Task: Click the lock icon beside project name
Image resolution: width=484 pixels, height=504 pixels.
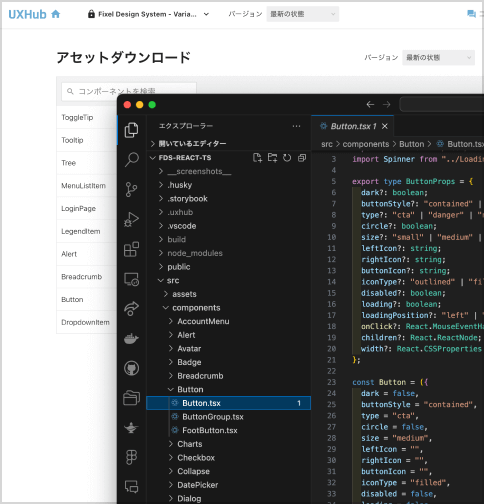Action: [x=91, y=14]
